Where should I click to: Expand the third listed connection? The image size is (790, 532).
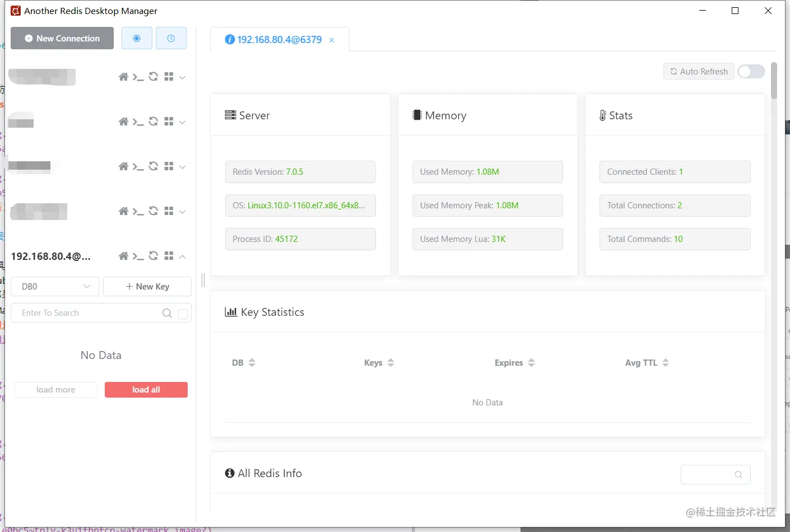(182, 167)
